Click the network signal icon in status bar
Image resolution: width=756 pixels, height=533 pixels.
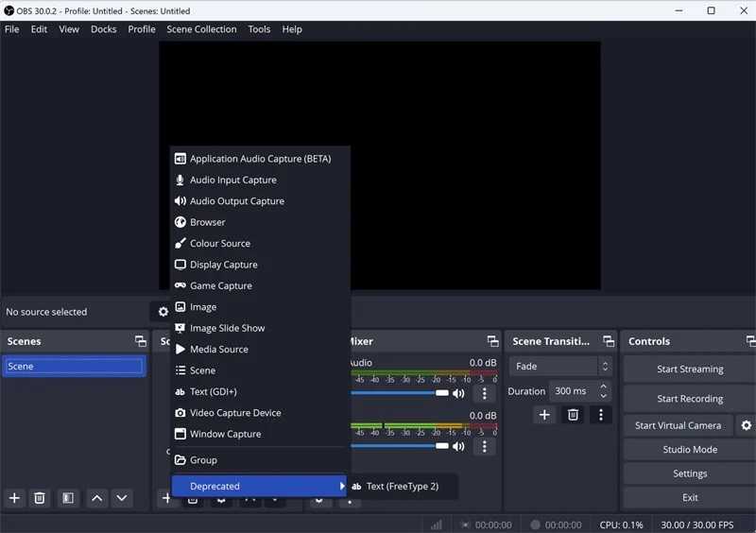437,524
